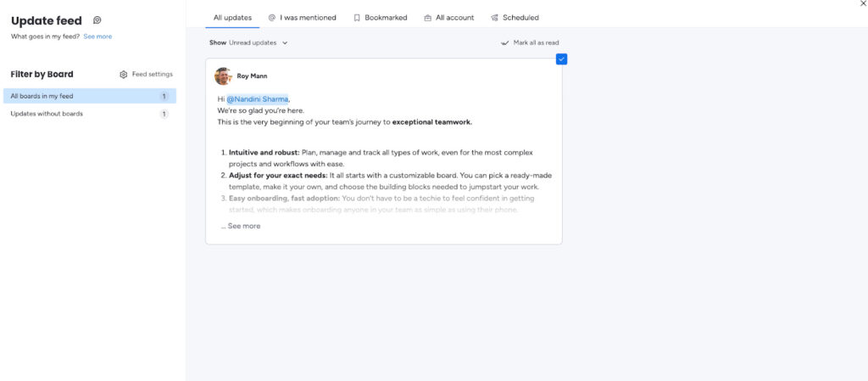Click the Feed settings gear icon

124,75
